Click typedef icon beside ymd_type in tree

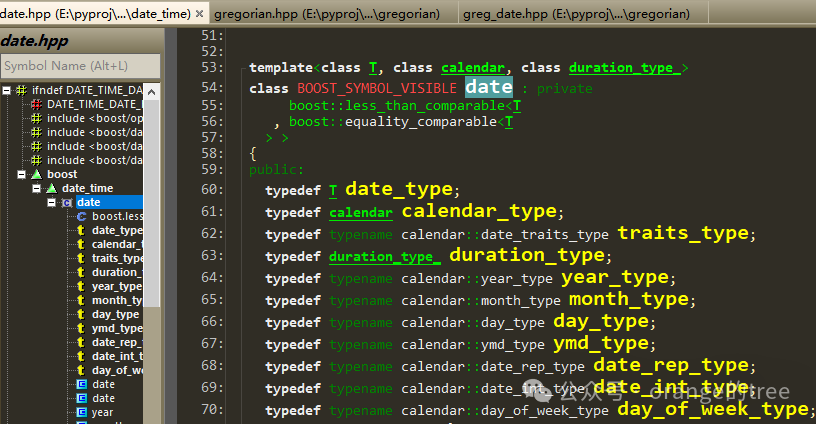coord(81,329)
